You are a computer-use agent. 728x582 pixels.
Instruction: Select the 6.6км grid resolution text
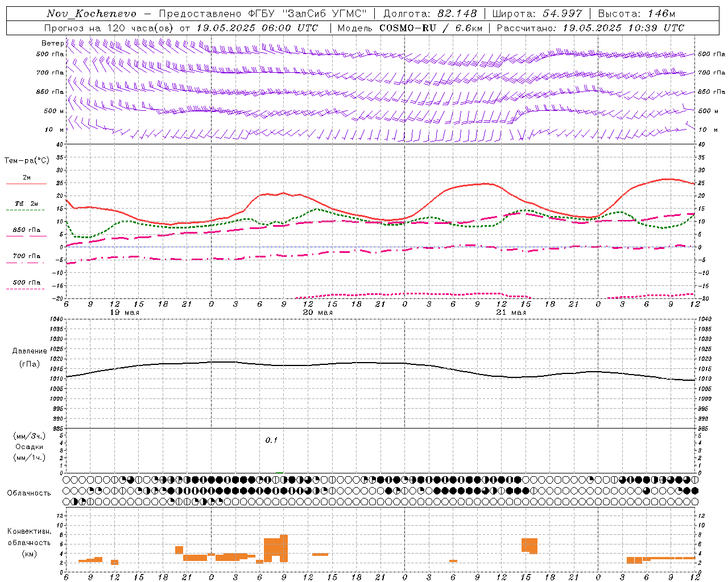pos(469,28)
